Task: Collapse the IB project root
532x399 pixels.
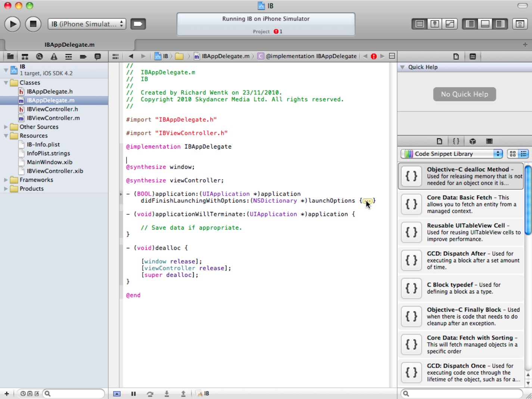Action: pyautogui.click(x=6, y=70)
